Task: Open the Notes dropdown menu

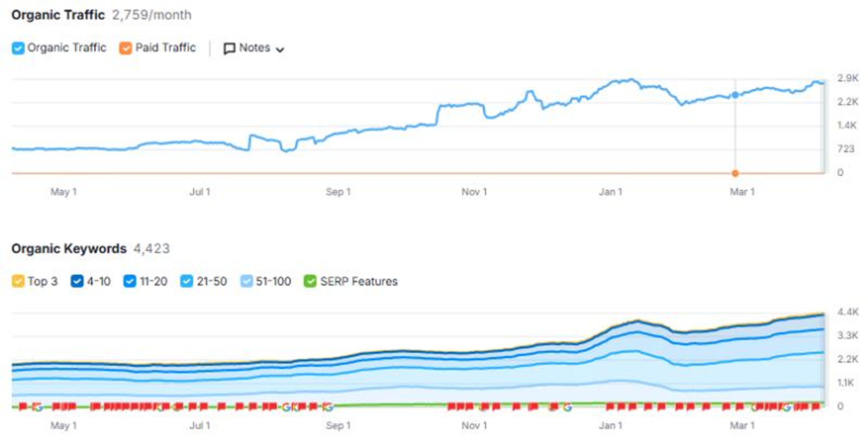Action: pyautogui.click(x=254, y=48)
